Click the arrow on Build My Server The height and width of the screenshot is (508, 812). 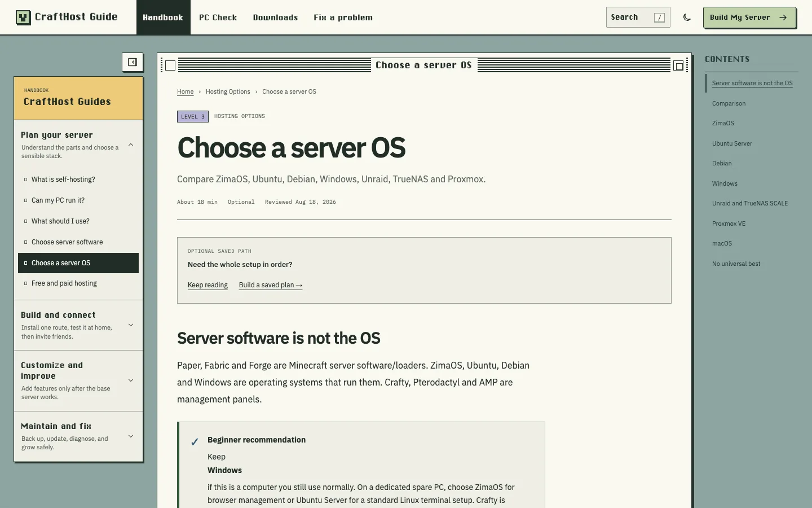(x=783, y=17)
